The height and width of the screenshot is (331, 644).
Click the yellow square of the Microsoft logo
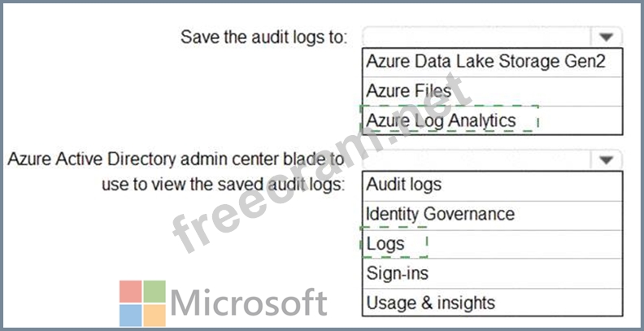(x=154, y=316)
